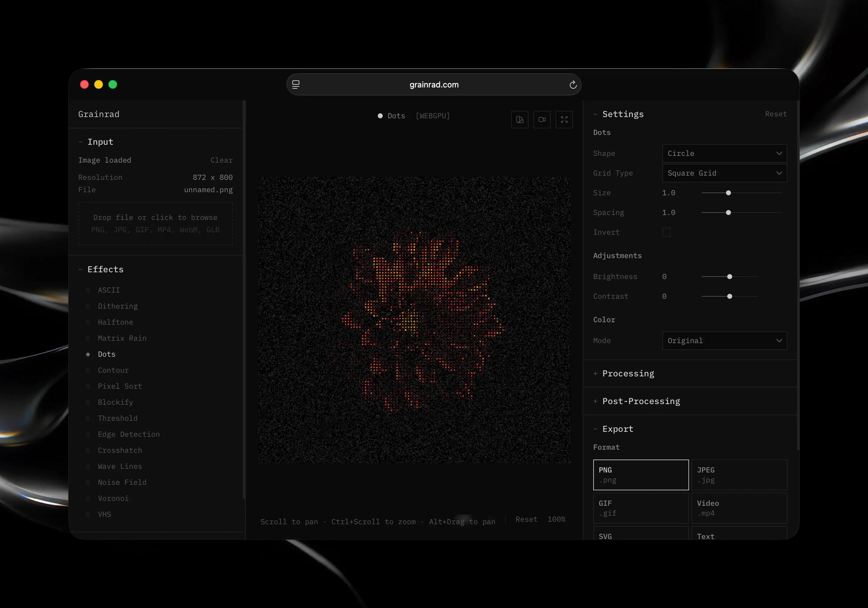Open the color palette swatches icon
The height and width of the screenshot is (608, 868).
520,120
